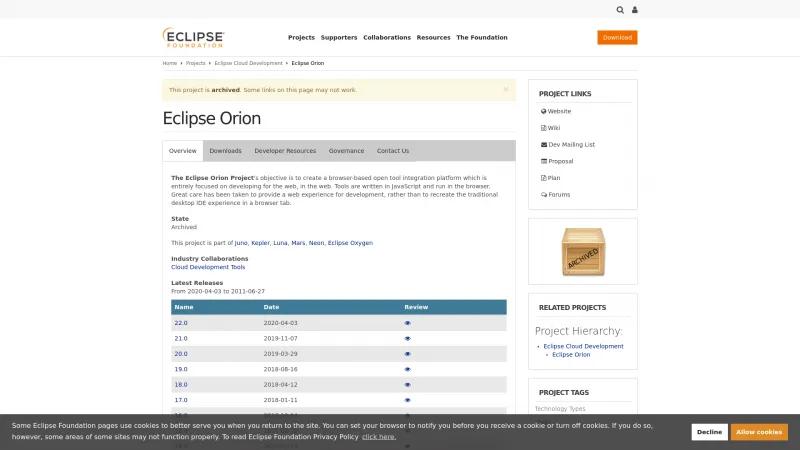Go to Eclipse Foundation logo home
800x450 pixels.
click(x=193, y=37)
